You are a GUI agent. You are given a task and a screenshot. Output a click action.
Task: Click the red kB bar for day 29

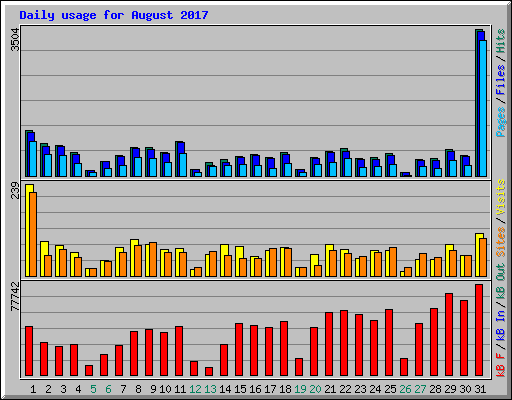449,335
